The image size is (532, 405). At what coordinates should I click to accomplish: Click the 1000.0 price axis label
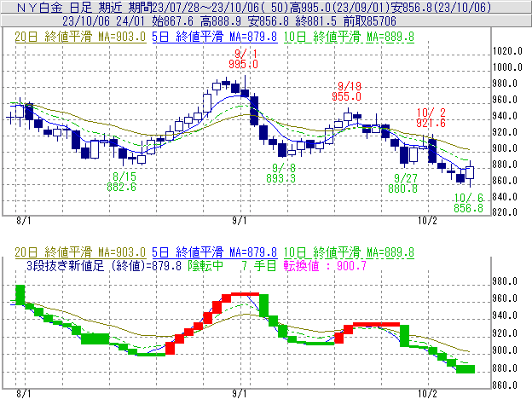(x=507, y=67)
